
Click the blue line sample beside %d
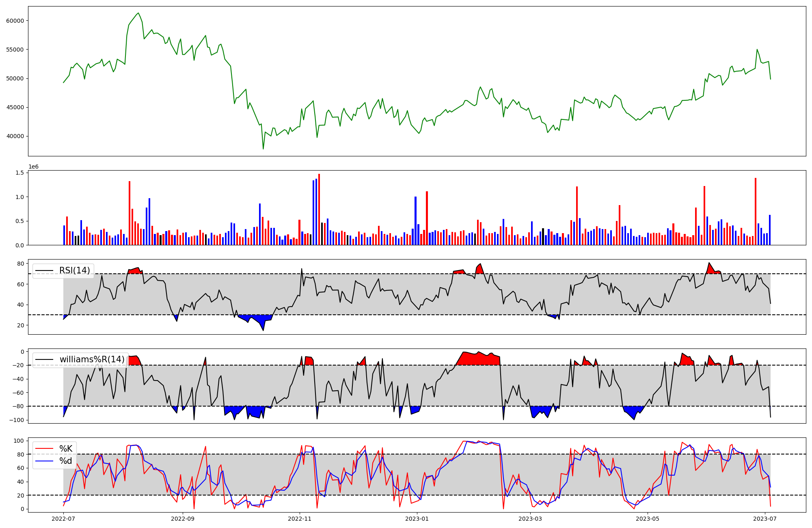45,461
